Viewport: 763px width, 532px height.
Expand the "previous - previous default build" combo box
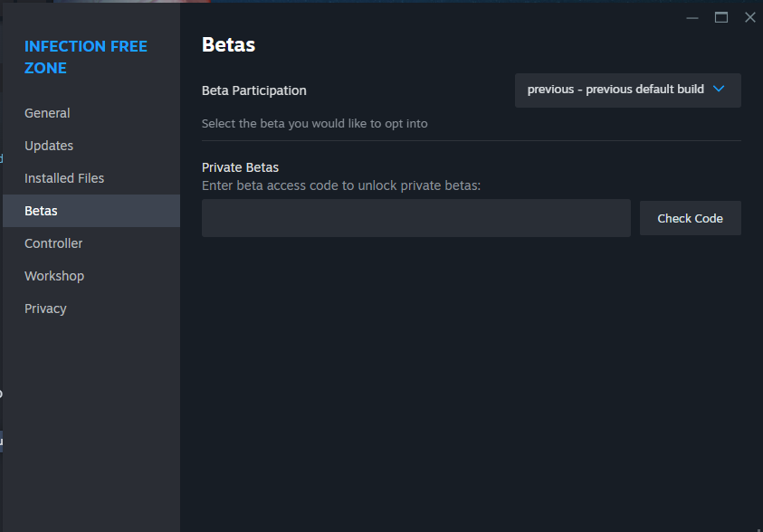pyautogui.click(x=627, y=90)
